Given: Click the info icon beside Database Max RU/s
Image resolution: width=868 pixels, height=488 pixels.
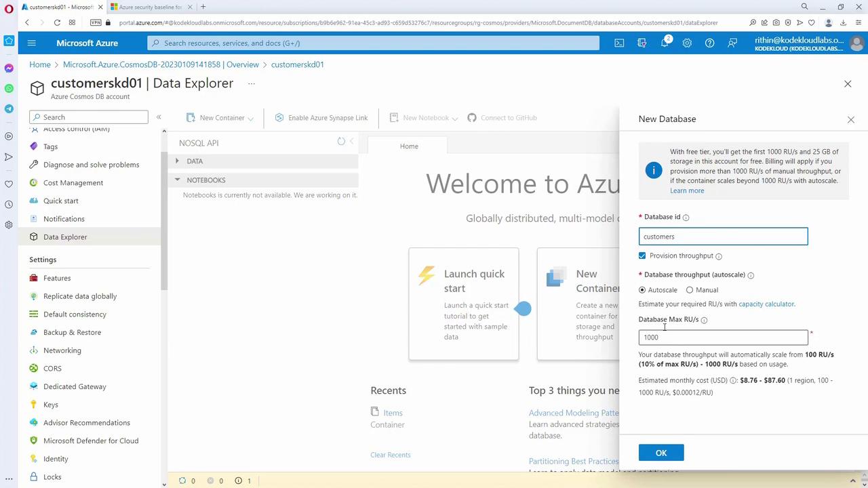Looking at the screenshot, I should click(704, 320).
